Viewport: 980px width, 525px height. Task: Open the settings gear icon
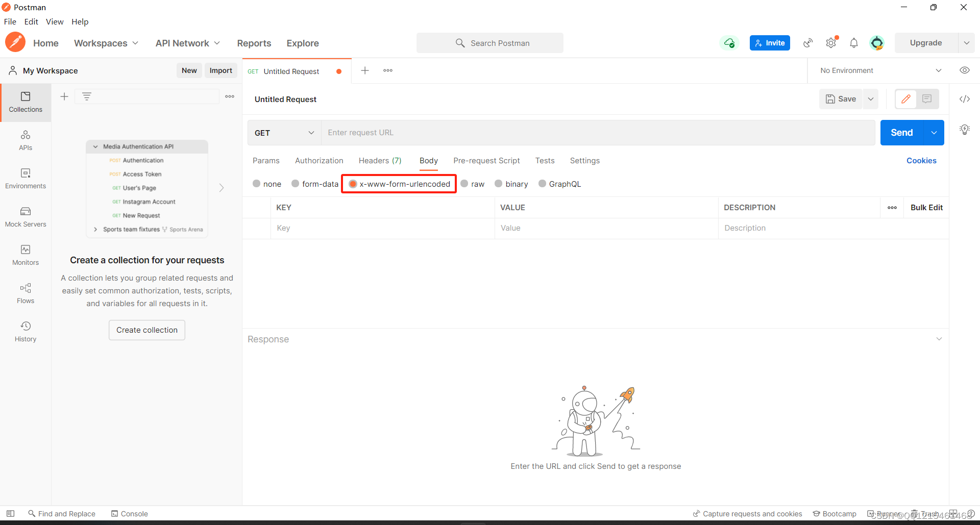(x=831, y=43)
